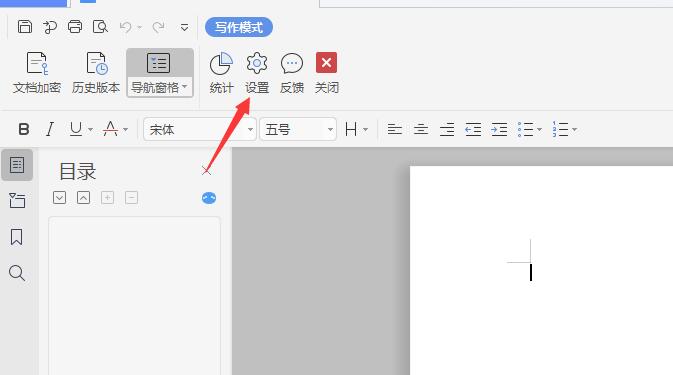Click the blue smart outline icon
Image resolution: width=673 pixels, height=375 pixels.
(209, 198)
